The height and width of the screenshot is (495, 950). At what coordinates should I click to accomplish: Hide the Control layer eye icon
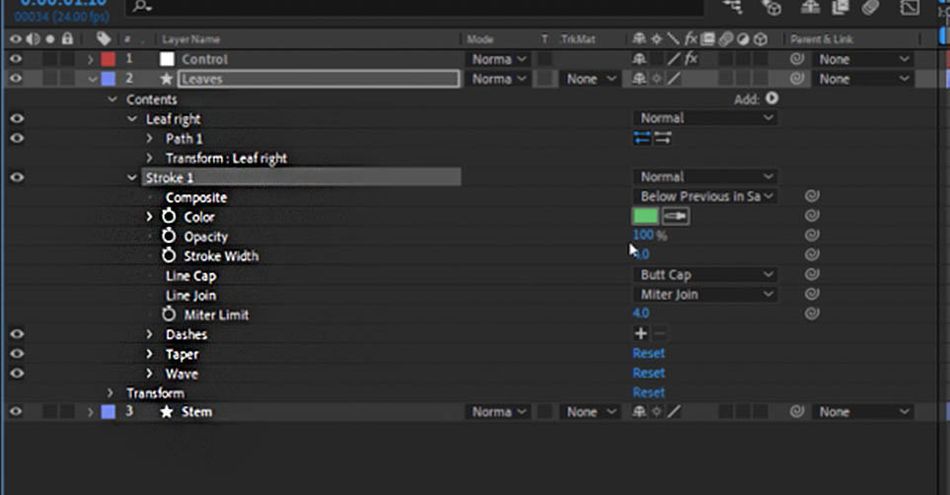point(16,59)
